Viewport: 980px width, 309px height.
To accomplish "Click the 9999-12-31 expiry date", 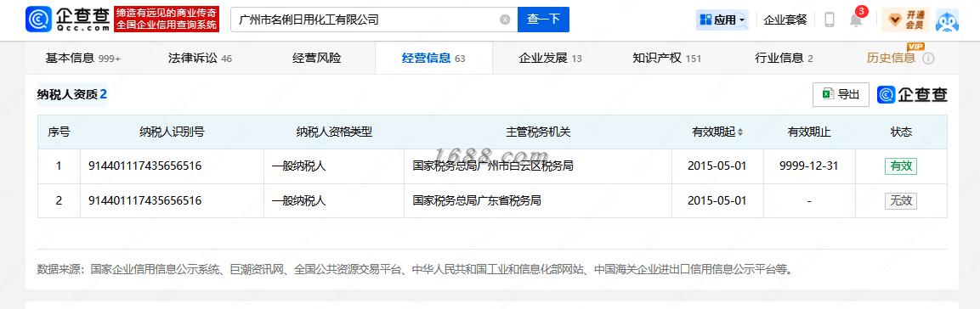I will tap(809, 166).
